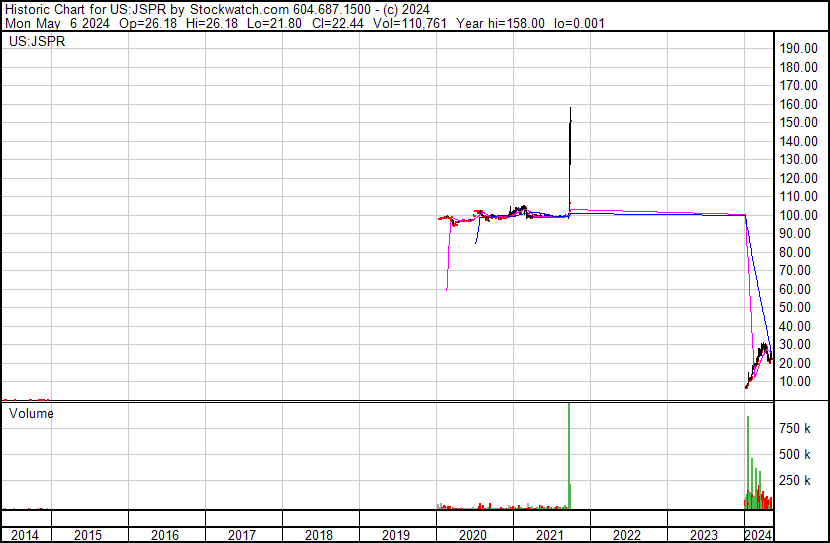Click the top of the 2021 price spike
This screenshot has height=543, width=830.
(570, 108)
